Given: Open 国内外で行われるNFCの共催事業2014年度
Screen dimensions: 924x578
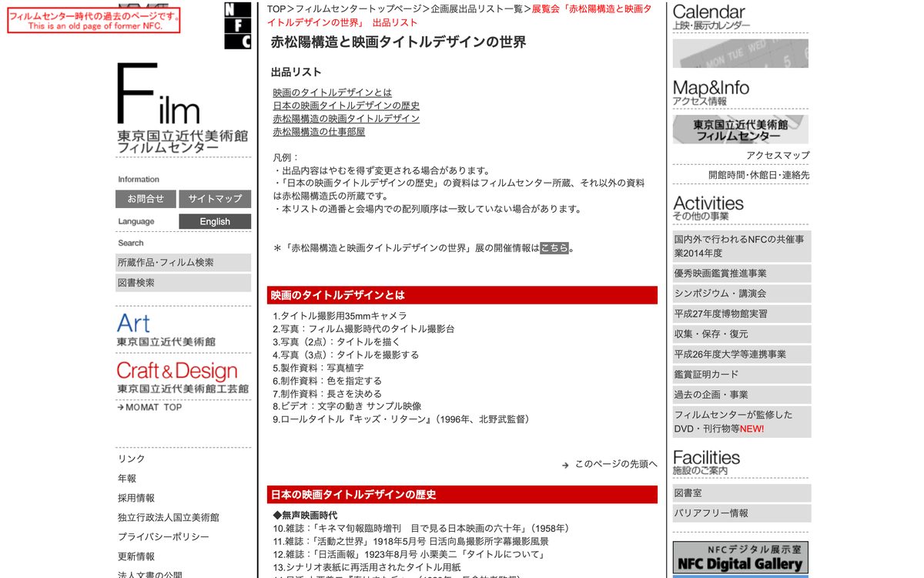Looking at the screenshot, I should [742, 247].
